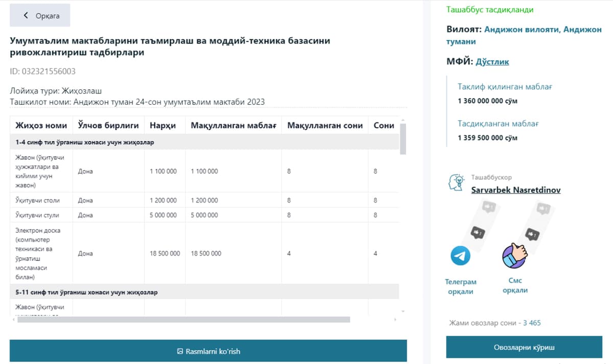Click the Telegram share icon

pyautogui.click(x=460, y=255)
